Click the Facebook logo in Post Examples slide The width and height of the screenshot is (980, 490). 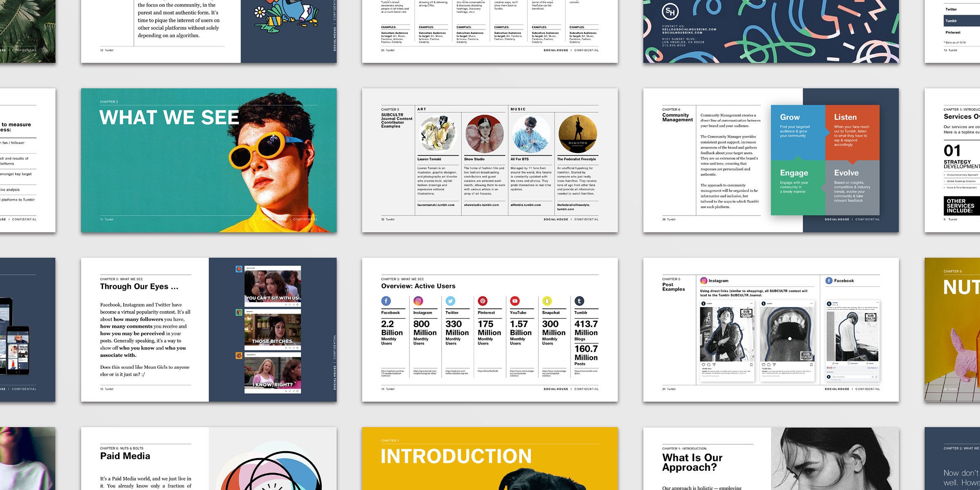coord(829,281)
